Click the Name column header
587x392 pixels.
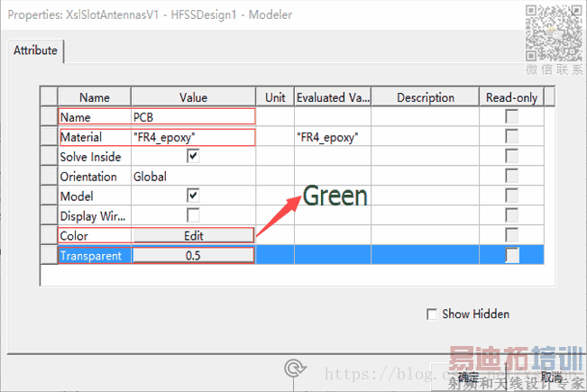95,97
